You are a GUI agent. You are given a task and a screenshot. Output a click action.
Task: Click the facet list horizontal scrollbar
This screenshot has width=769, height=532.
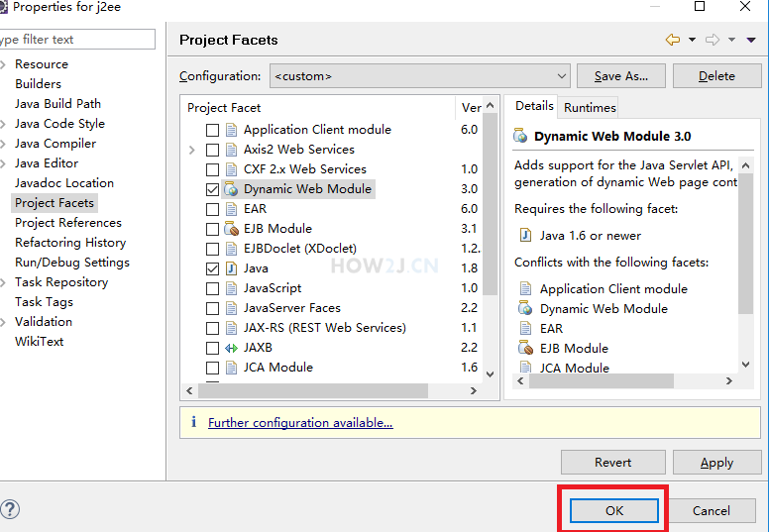[x=313, y=390]
